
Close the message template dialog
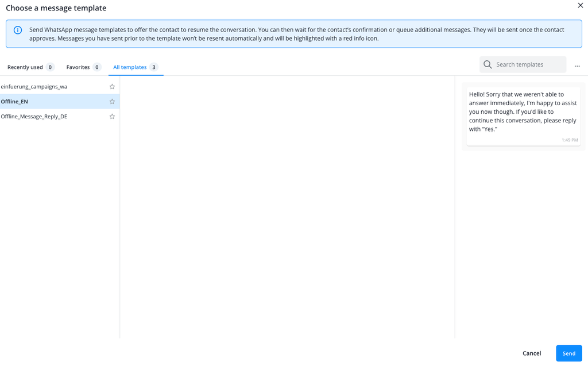click(580, 5)
